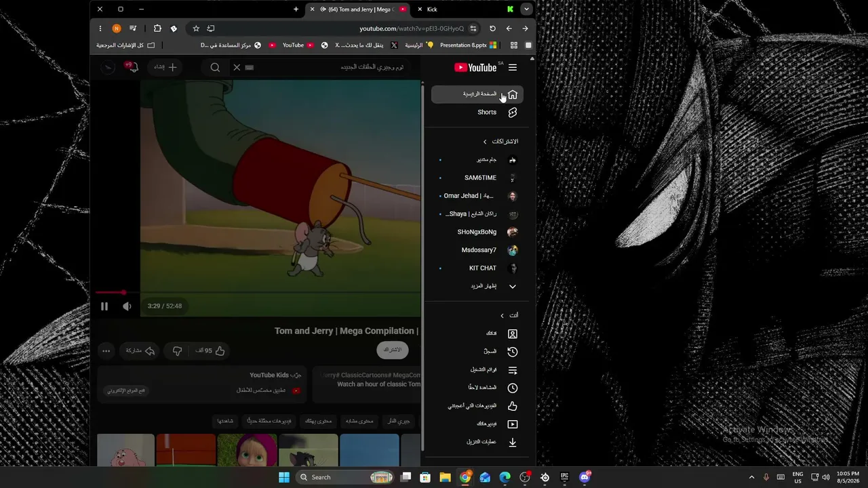Open the Playlists item in sidebar
868x488 pixels.
[477, 370]
